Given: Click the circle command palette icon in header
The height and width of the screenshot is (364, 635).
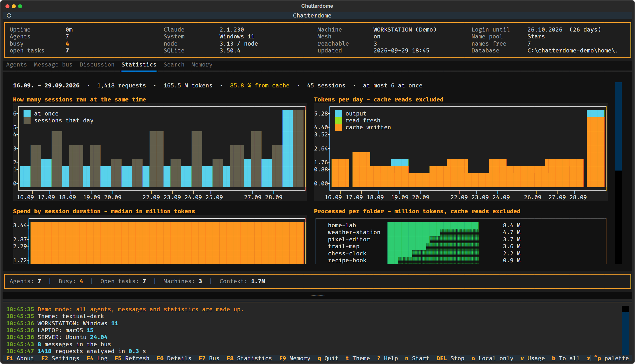Looking at the screenshot, I should tap(9, 15).
